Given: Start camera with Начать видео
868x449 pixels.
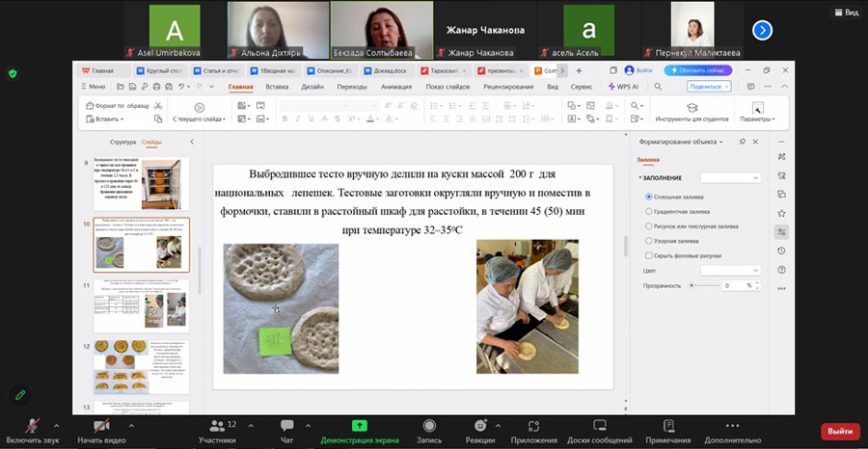Looking at the screenshot, I should point(102,426).
